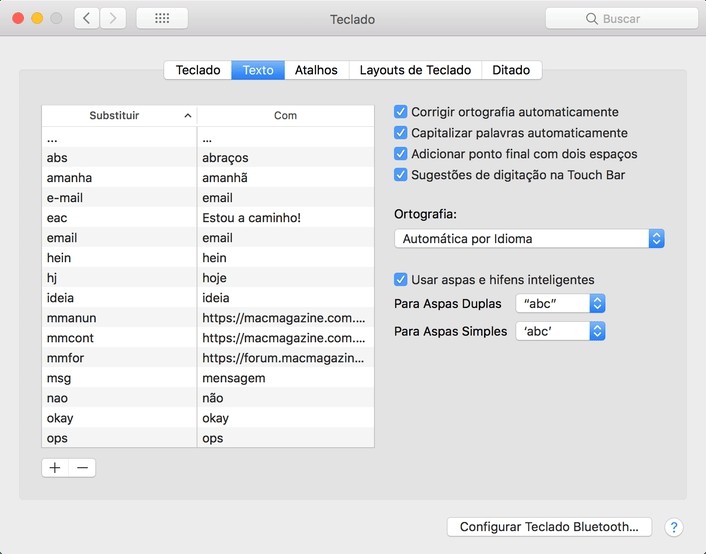Remove selected substitution with minus button
This screenshot has width=706, height=554.
click(82, 468)
